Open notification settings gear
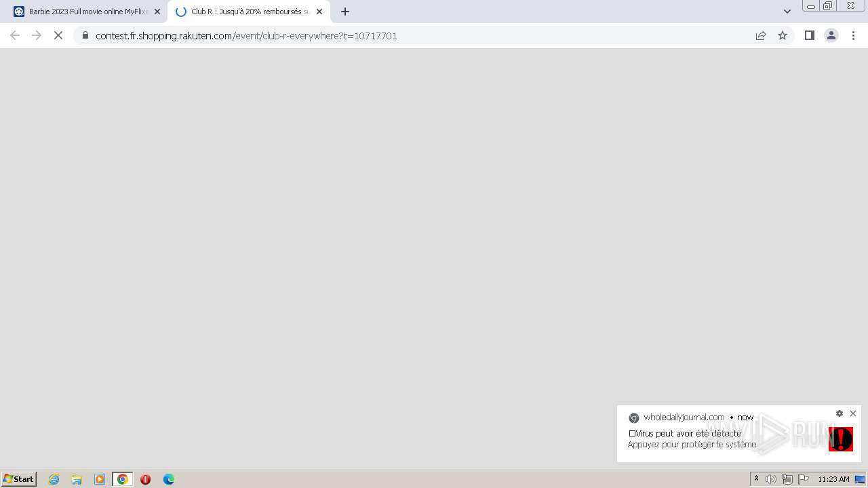This screenshot has height=488, width=868. [x=840, y=413]
